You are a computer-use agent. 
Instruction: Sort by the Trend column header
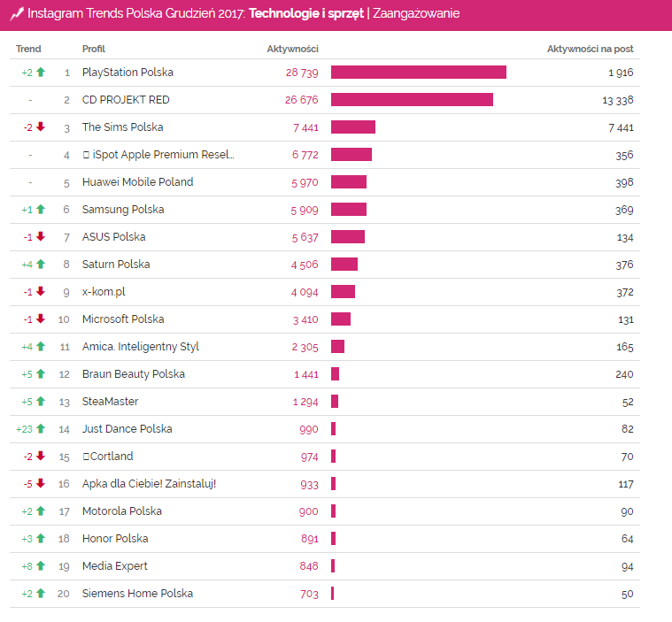pos(28,49)
